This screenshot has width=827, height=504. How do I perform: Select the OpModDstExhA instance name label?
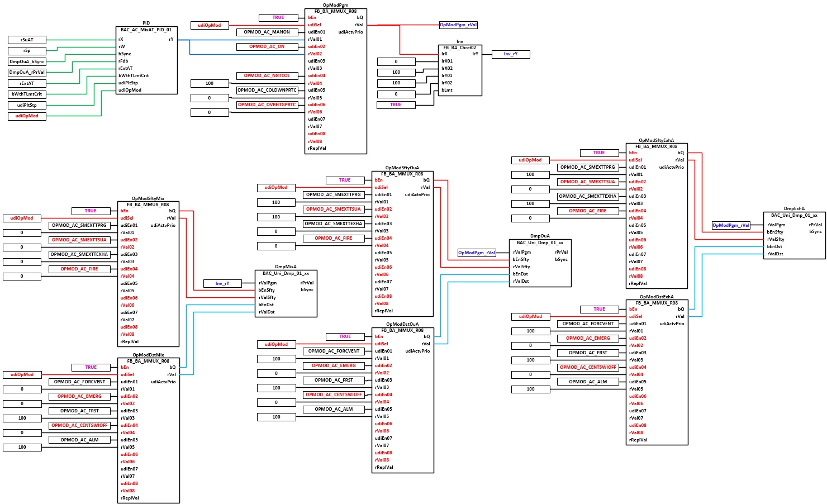click(657, 297)
